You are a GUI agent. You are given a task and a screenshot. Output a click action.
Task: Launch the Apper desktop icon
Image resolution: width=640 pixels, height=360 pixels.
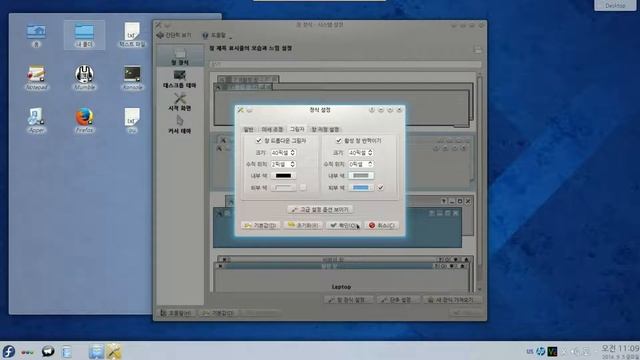click(x=36, y=120)
